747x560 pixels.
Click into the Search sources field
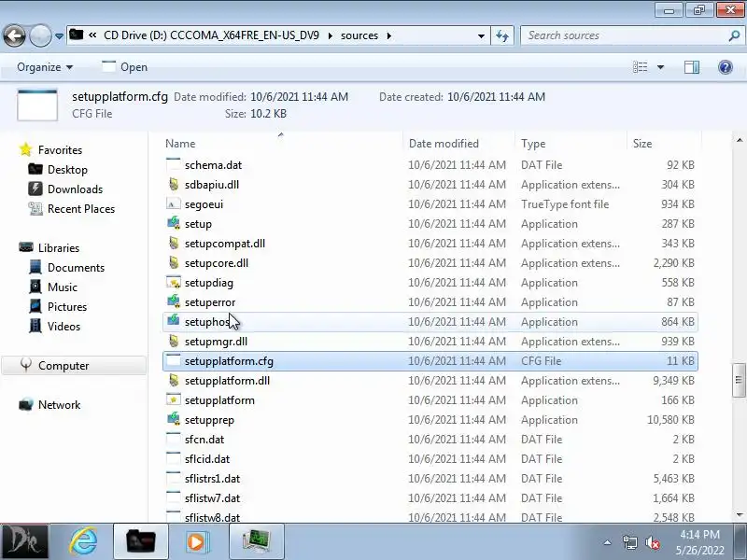click(624, 35)
